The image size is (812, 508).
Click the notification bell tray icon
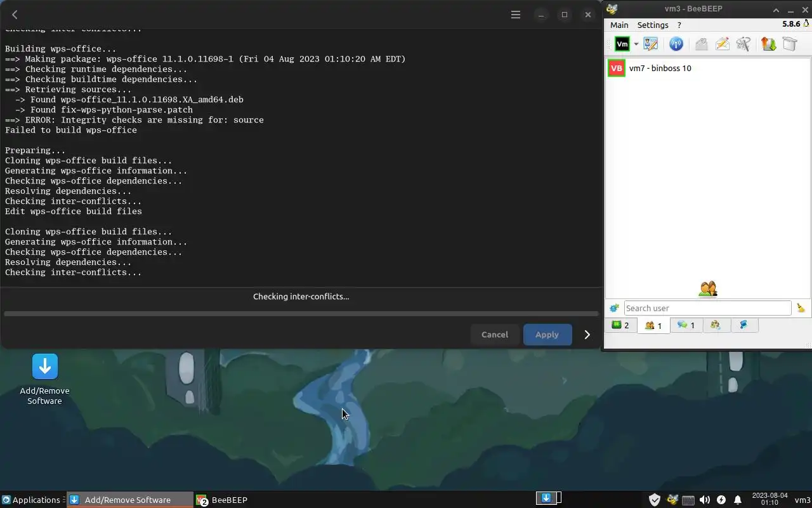pyautogui.click(x=738, y=500)
